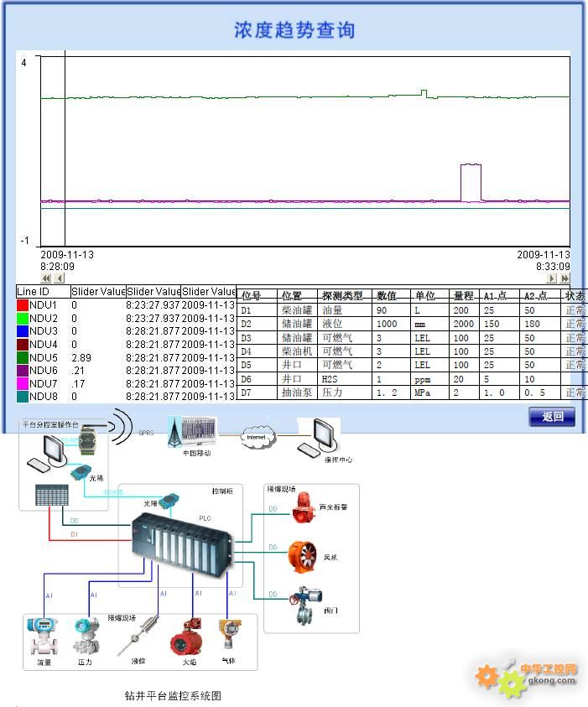Click the step-back single arrow button
The image size is (588, 707).
tap(60, 278)
